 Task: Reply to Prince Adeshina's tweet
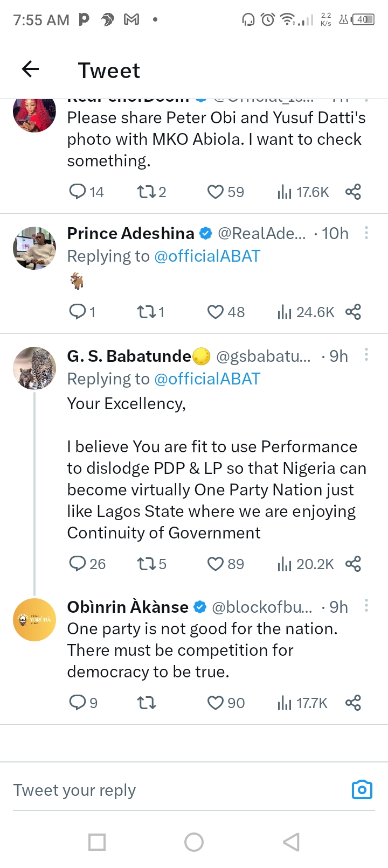coord(78,312)
